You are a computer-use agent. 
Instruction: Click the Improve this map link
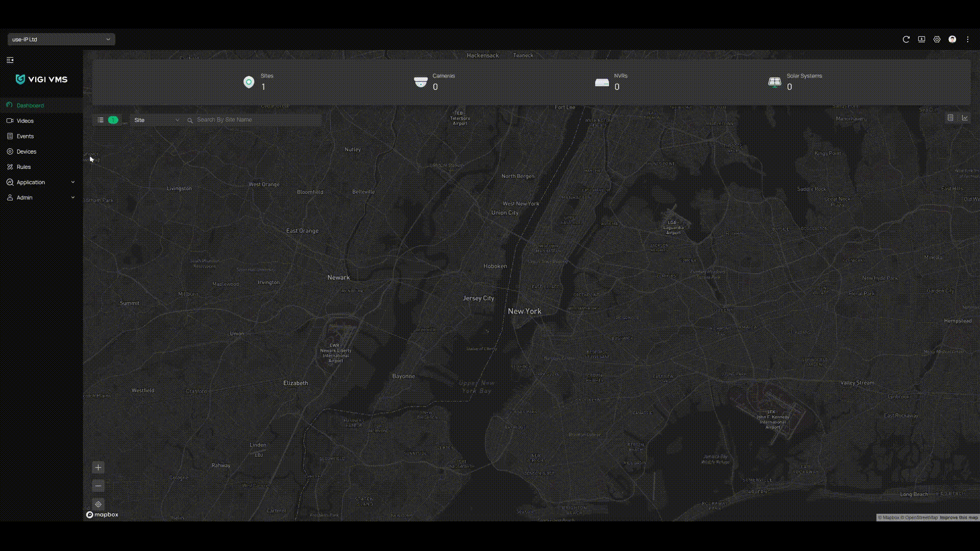[x=957, y=517]
